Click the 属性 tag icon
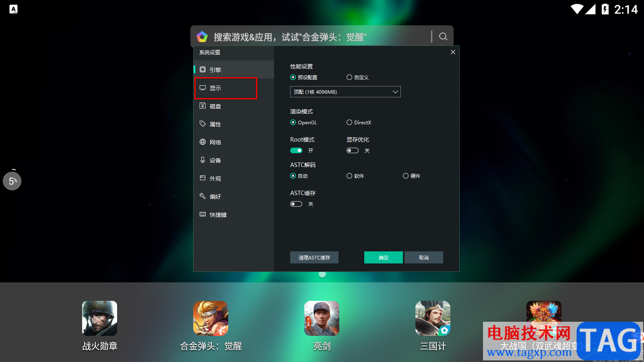This screenshot has width=644, height=362. click(202, 123)
